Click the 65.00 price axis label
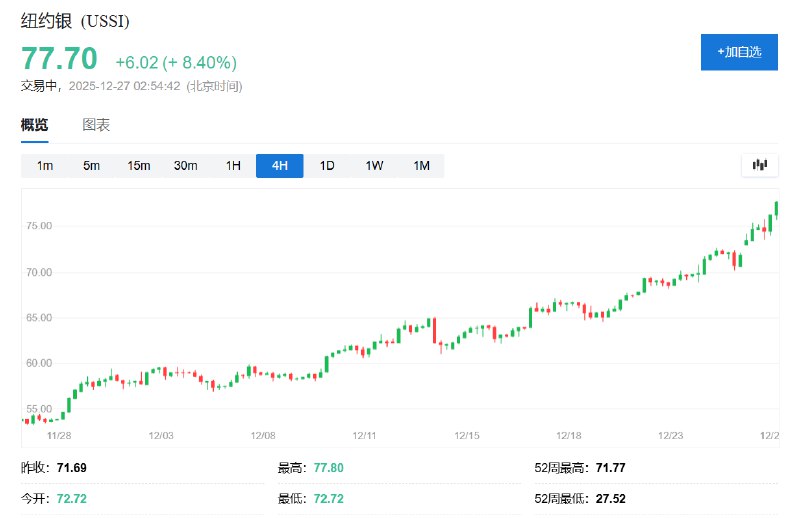 pos(39,317)
